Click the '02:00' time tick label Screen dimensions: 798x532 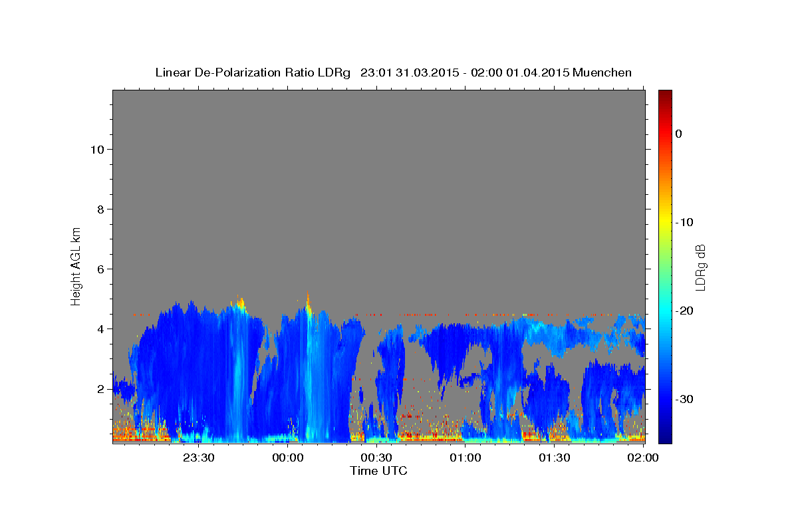(x=643, y=458)
